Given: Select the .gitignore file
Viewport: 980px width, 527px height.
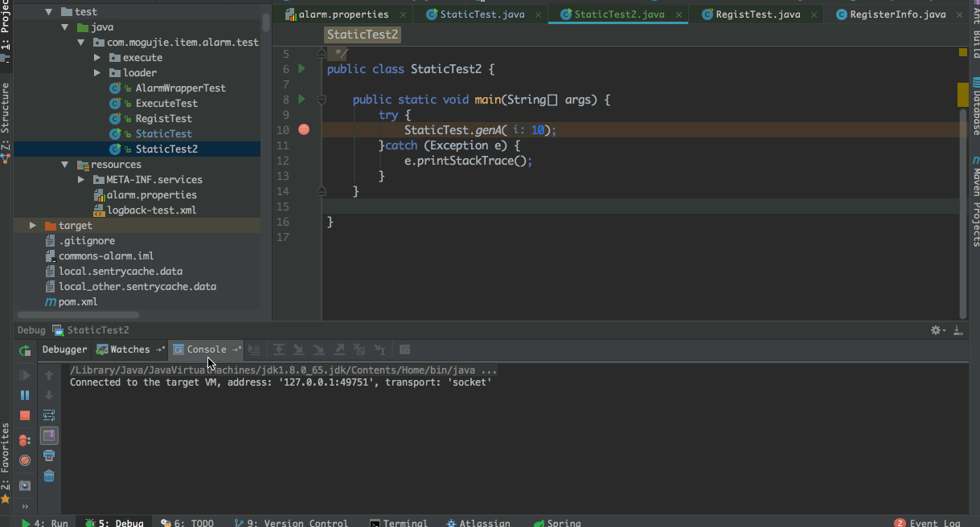Looking at the screenshot, I should pos(86,241).
